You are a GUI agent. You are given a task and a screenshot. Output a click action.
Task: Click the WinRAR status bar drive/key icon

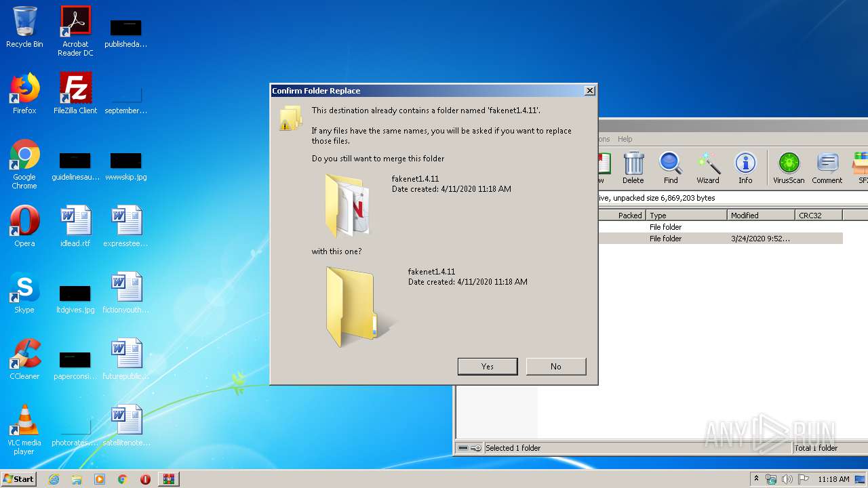click(469, 448)
